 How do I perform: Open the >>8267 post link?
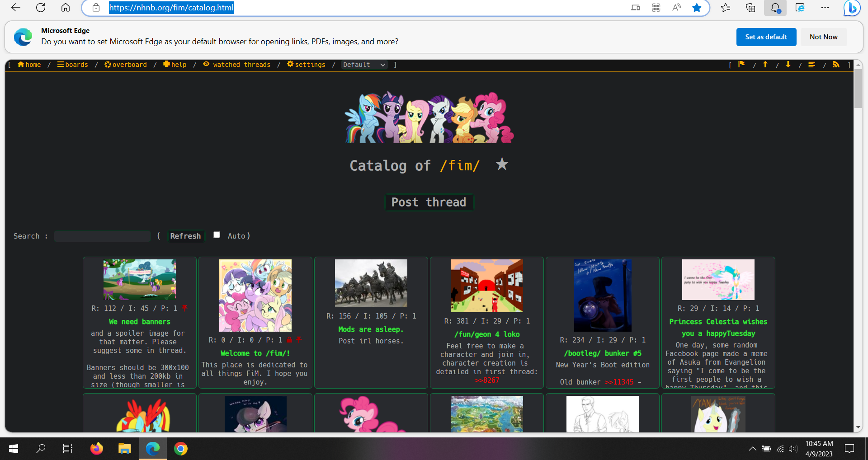click(x=487, y=380)
